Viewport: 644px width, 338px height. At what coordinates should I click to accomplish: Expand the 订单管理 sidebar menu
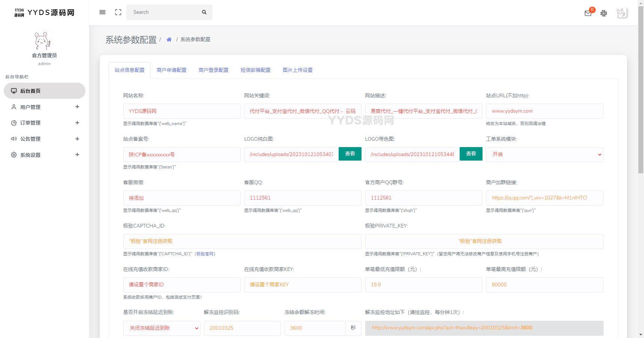click(44, 123)
